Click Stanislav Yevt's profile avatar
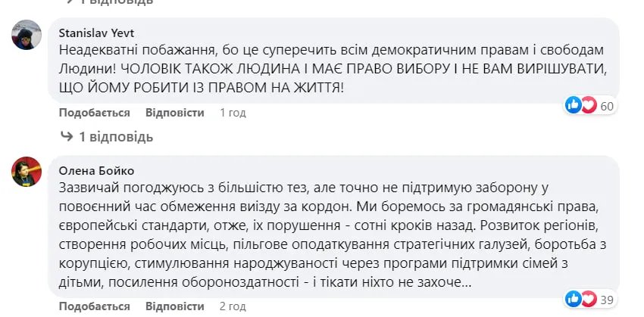The width and height of the screenshot is (644, 317). (27, 35)
